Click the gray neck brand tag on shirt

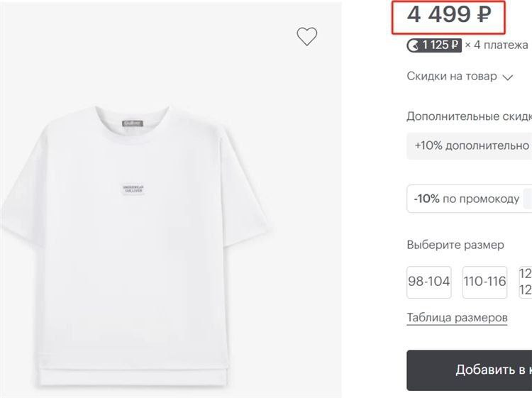pyautogui.click(x=133, y=123)
